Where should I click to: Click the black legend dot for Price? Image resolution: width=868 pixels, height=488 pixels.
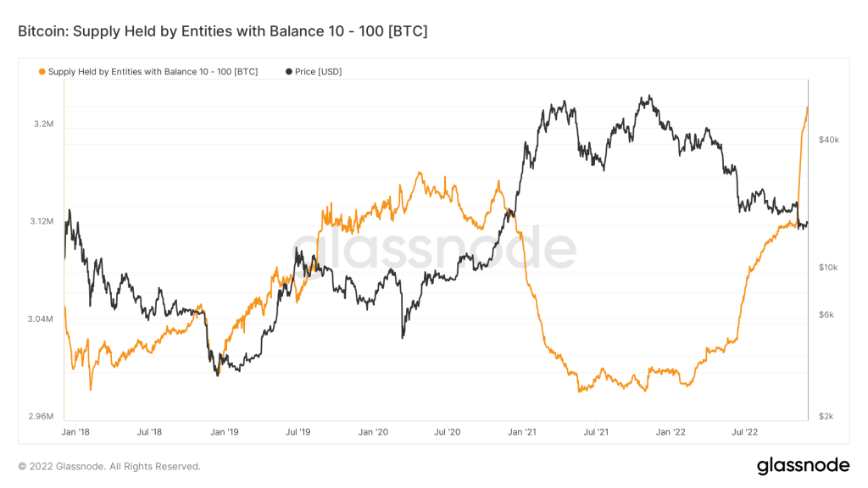pos(289,71)
